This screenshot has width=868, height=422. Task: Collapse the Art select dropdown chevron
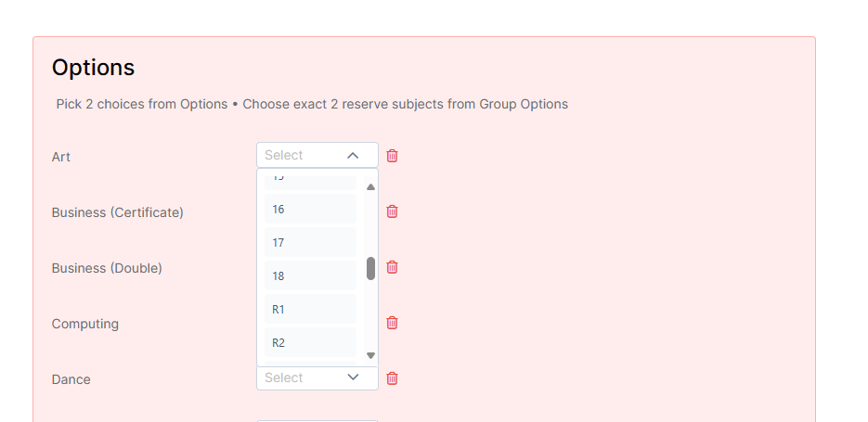pyautogui.click(x=353, y=156)
